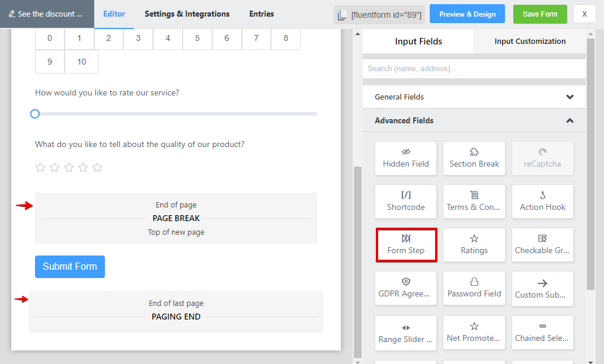Add GDPR Agreement field
The image size is (604, 364).
tap(406, 288)
